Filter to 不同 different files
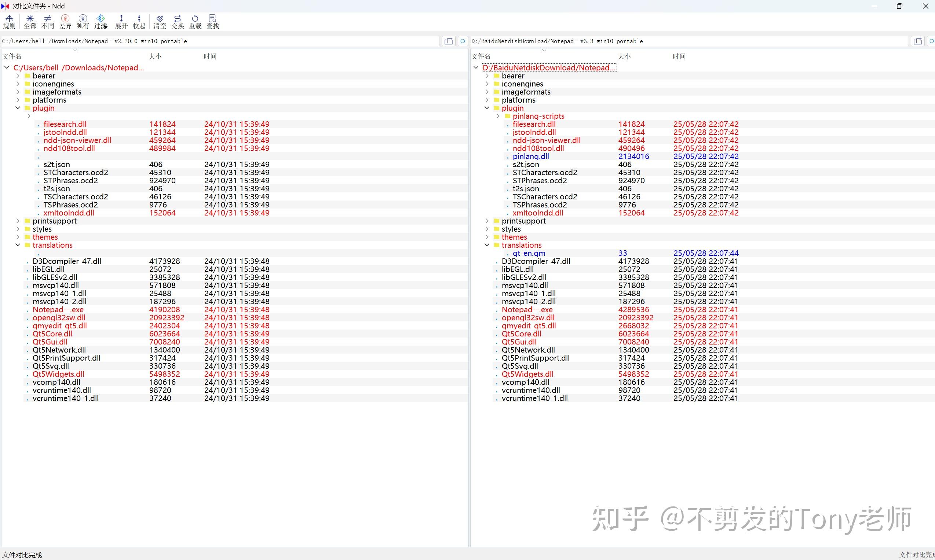The height and width of the screenshot is (560, 935). (48, 22)
